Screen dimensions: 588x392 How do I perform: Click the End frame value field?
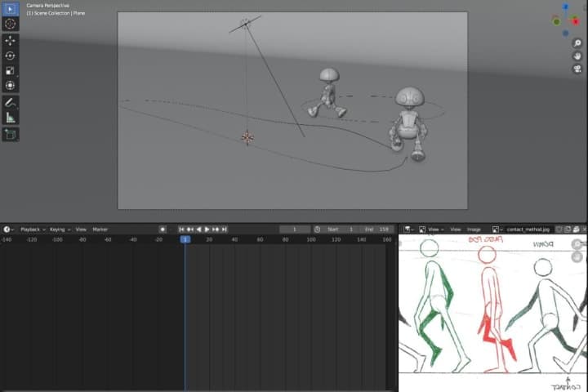tap(376, 229)
